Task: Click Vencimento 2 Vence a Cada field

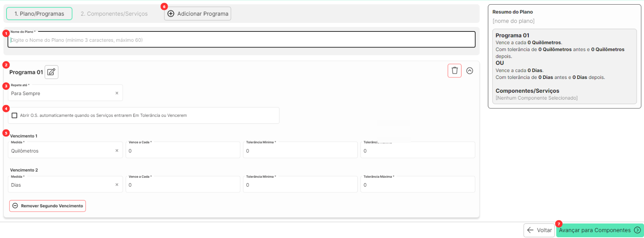Action: click(x=183, y=184)
